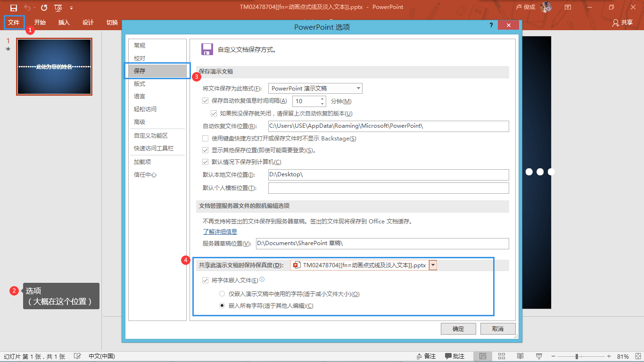This screenshot has width=644, height=362.
Task: Click the zoom slider in status bar
Action: 576,356
